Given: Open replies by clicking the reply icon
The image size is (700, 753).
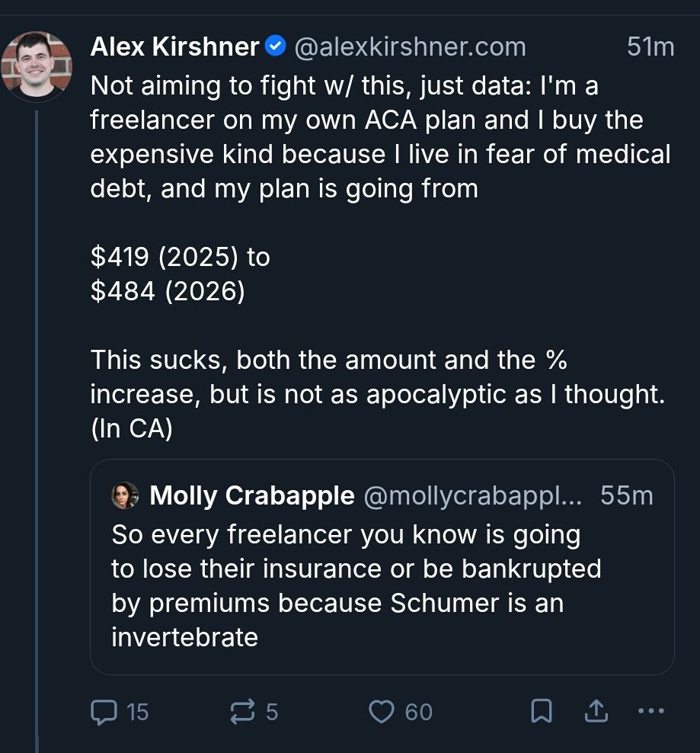Looking at the screenshot, I should pos(103,711).
